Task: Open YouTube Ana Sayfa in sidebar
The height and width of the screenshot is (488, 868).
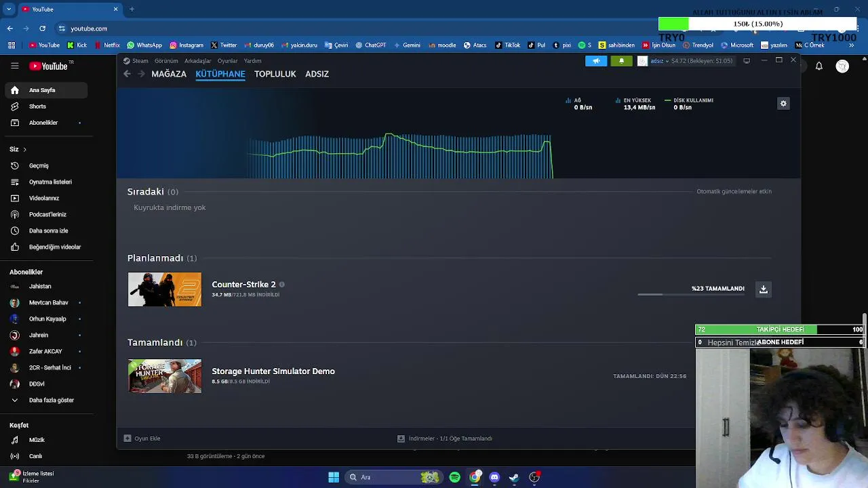Action: click(x=46, y=90)
